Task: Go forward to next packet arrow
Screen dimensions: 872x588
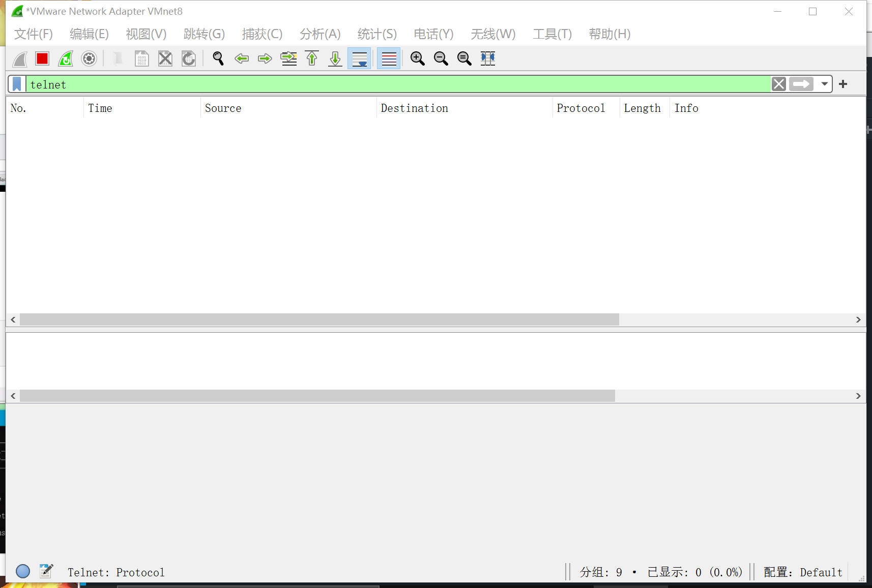Action: point(265,58)
